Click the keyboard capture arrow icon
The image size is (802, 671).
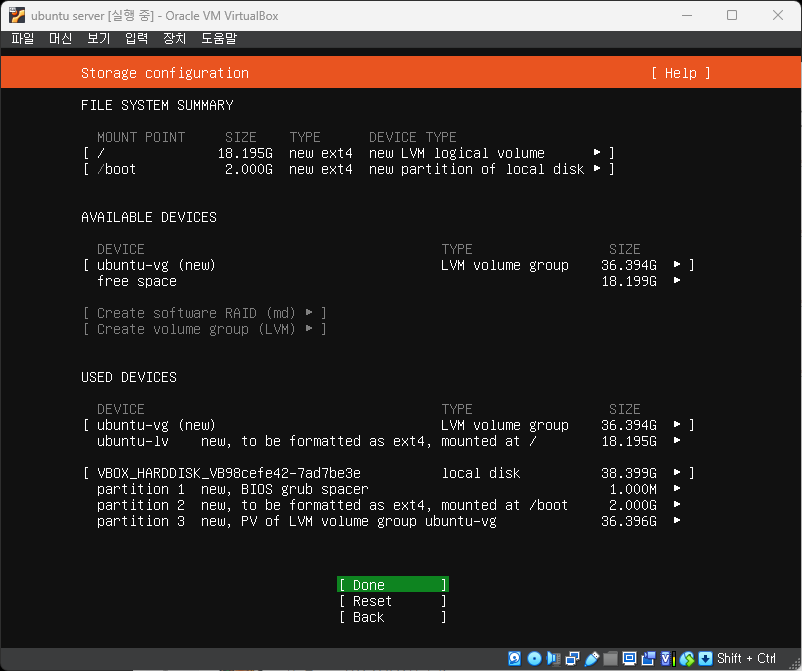pos(705,658)
